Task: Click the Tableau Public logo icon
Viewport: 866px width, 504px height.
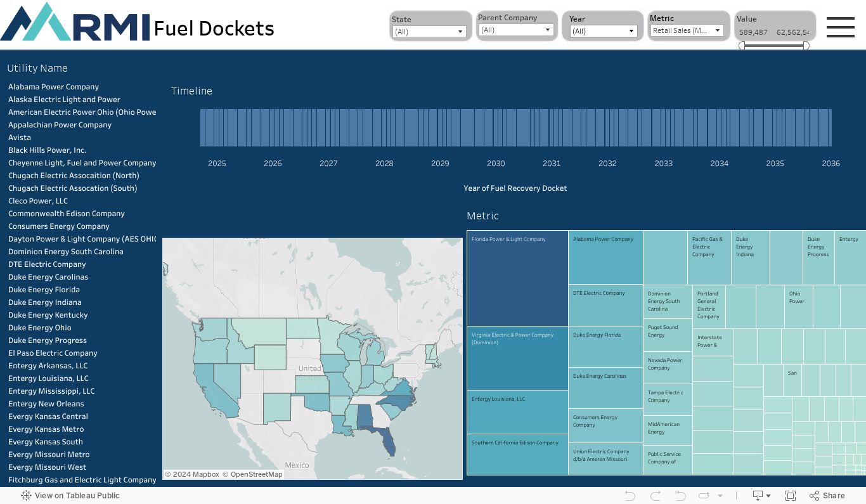Action: click(x=26, y=496)
